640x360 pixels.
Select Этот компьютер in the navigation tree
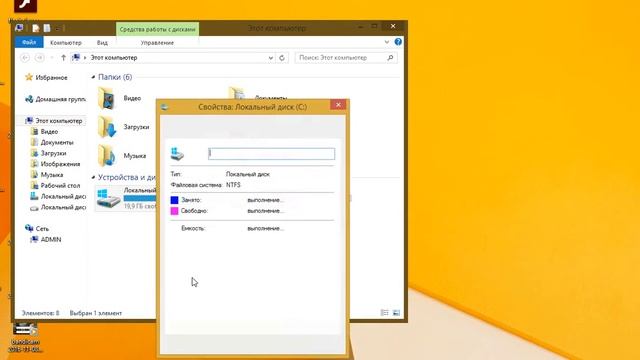pos(54,120)
